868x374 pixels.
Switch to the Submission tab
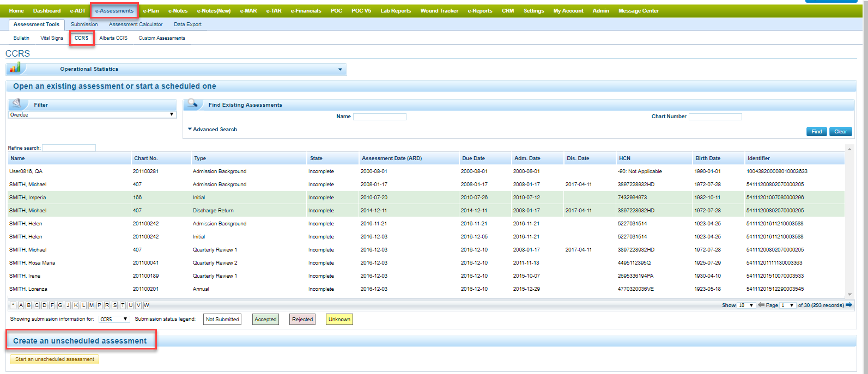click(x=84, y=24)
